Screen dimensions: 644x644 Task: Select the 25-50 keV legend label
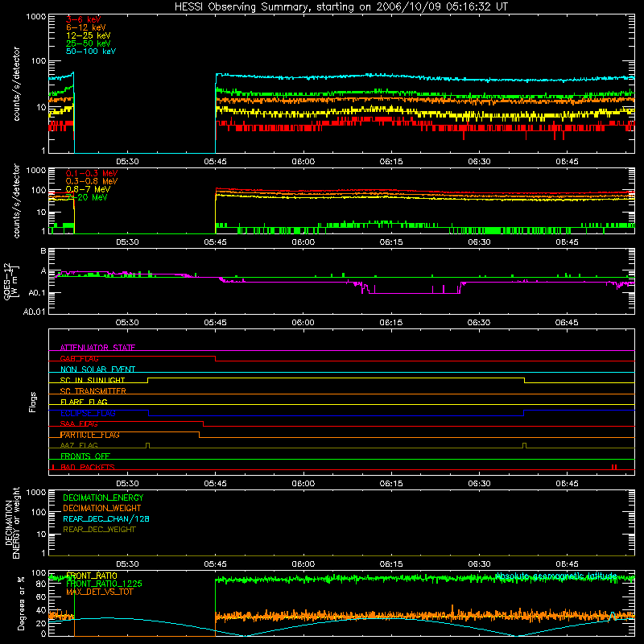89,43
